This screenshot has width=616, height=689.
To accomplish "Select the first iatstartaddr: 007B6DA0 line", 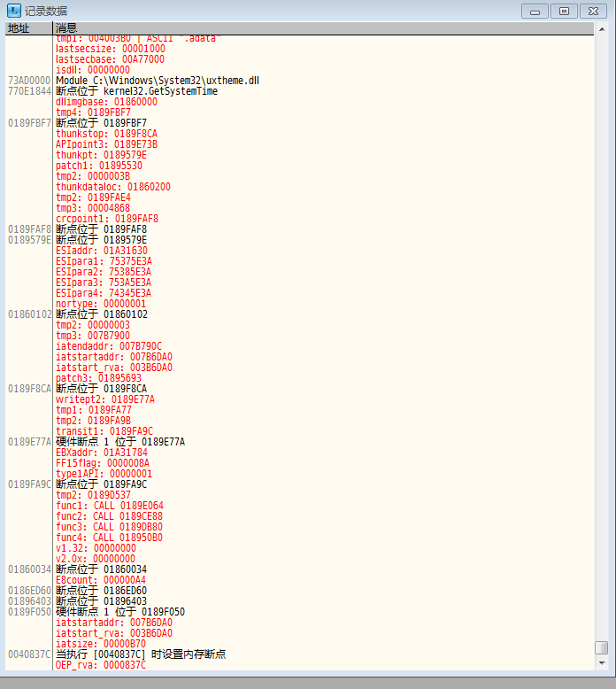I will 113,356.
